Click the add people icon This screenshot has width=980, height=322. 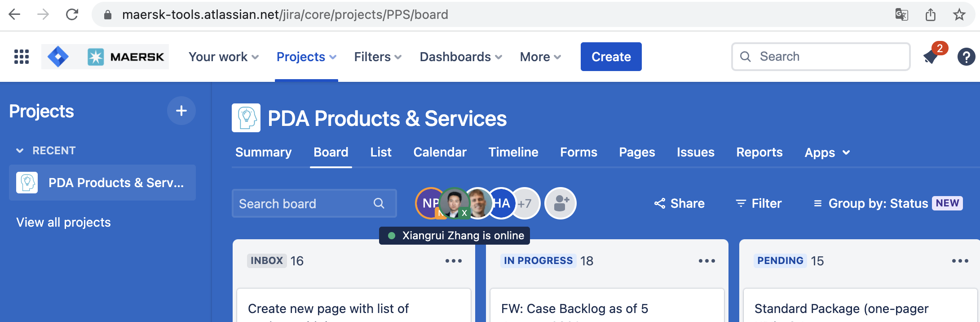coord(561,203)
